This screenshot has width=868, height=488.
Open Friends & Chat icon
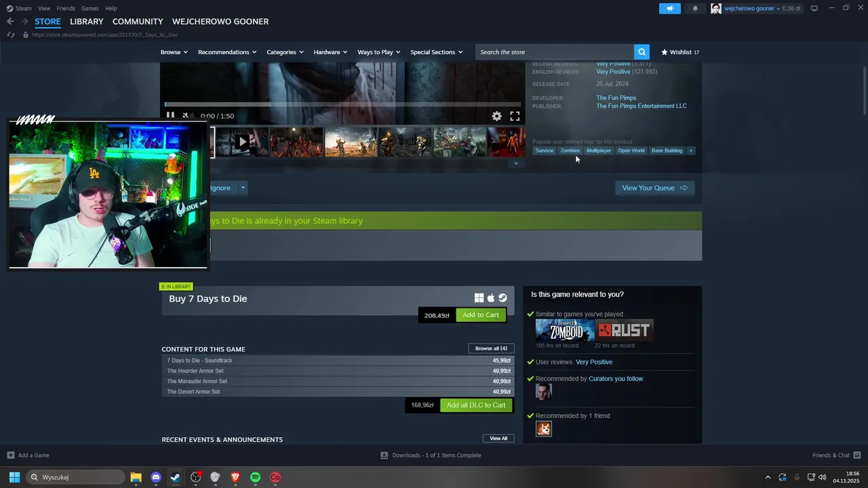[x=857, y=455]
